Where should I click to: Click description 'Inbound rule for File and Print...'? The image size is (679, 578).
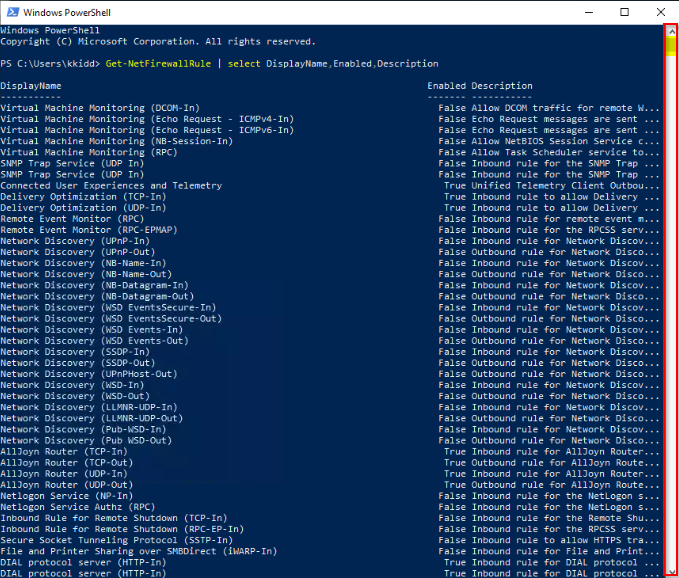coord(565,551)
